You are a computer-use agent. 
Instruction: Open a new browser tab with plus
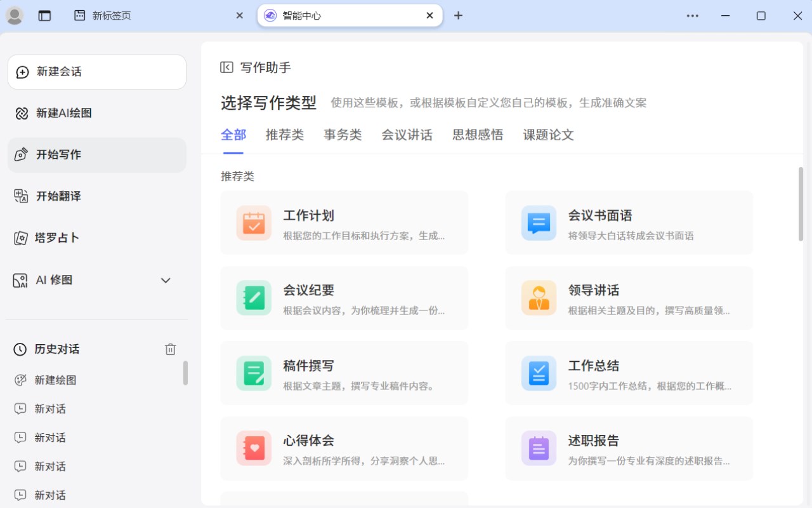point(458,16)
